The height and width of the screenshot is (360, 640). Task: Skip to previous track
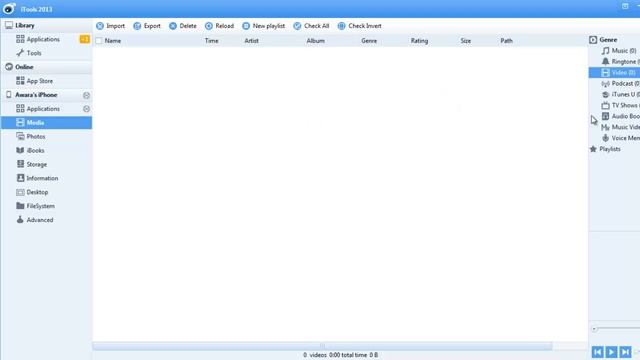tap(598, 352)
